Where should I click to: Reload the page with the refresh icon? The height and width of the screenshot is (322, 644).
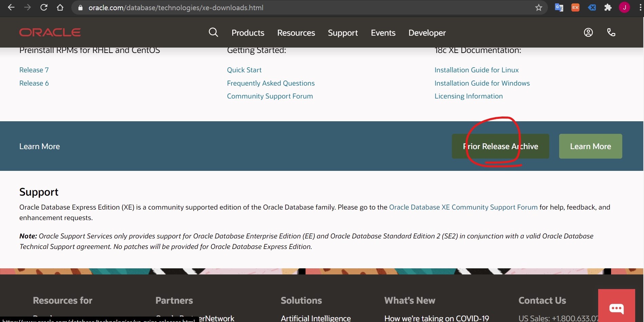(x=44, y=7)
